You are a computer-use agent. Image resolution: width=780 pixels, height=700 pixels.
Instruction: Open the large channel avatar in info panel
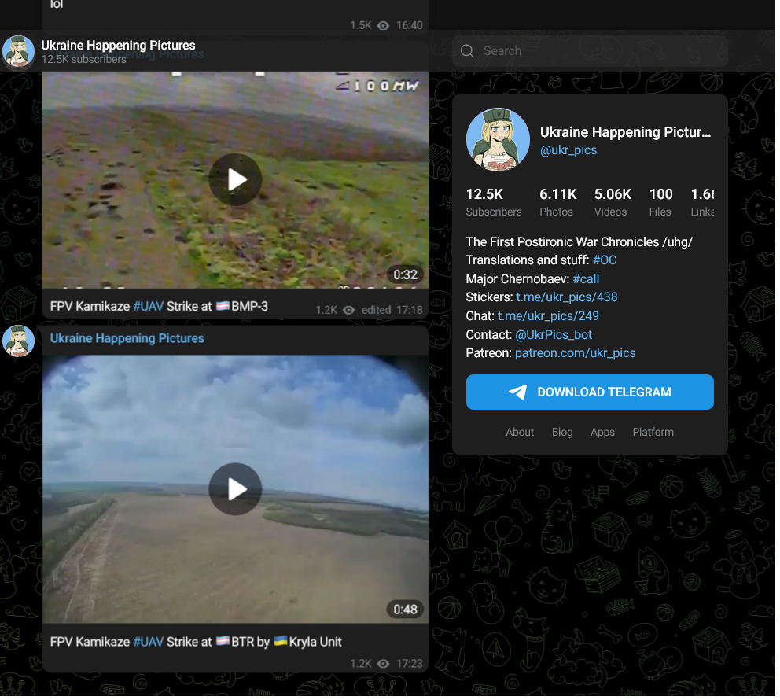point(498,140)
